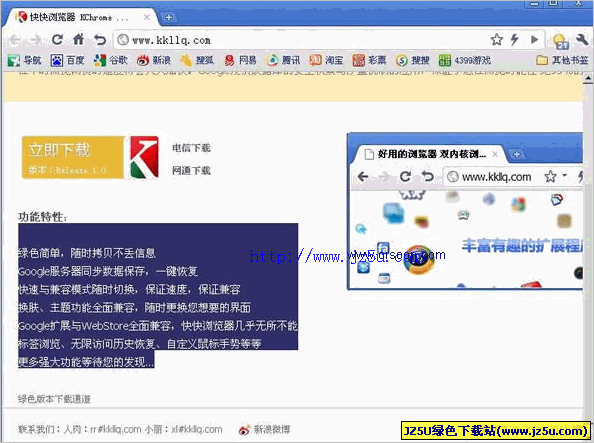Click the 功能特性 heading text
Screen dimensions: 594x443
click(42, 217)
